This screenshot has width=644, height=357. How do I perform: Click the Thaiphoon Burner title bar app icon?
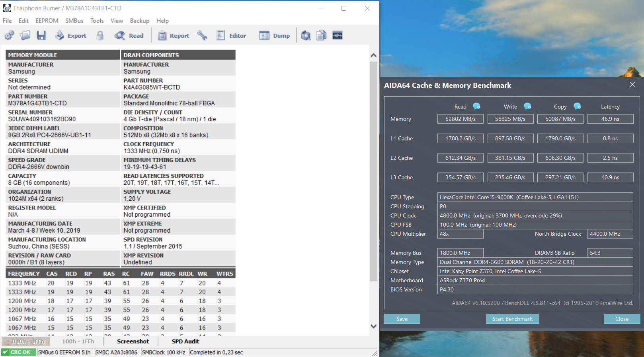click(x=7, y=8)
